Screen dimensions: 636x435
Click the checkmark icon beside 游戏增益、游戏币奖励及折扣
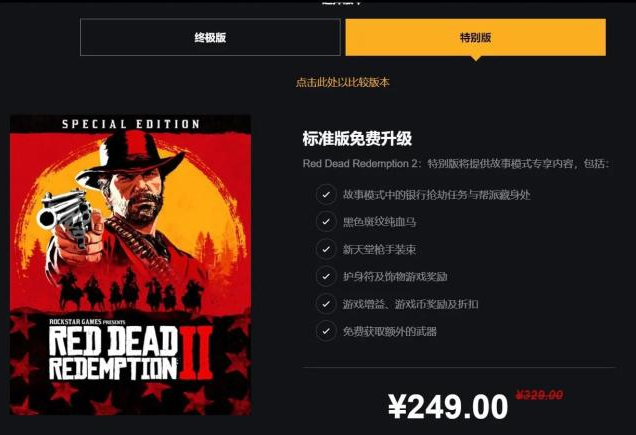pos(326,304)
